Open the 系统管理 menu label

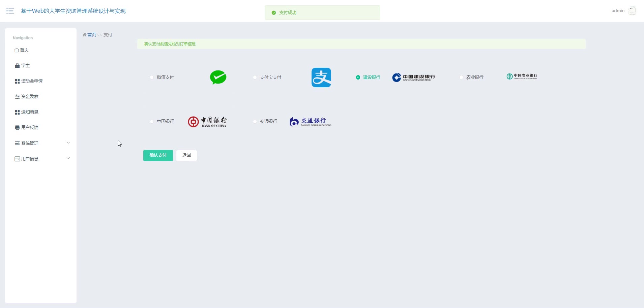[30, 143]
